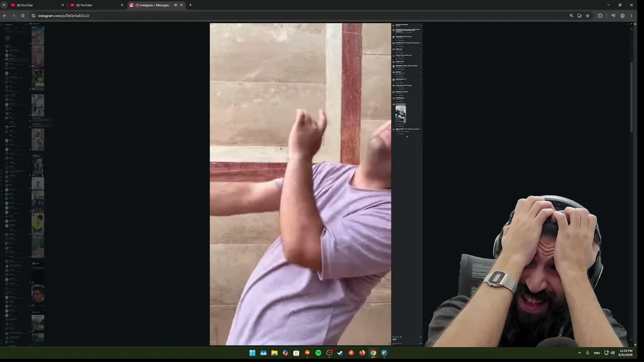The image size is (644, 362).
Task: Click the browser page vertical scrollbar
Action: pos(632,97)
